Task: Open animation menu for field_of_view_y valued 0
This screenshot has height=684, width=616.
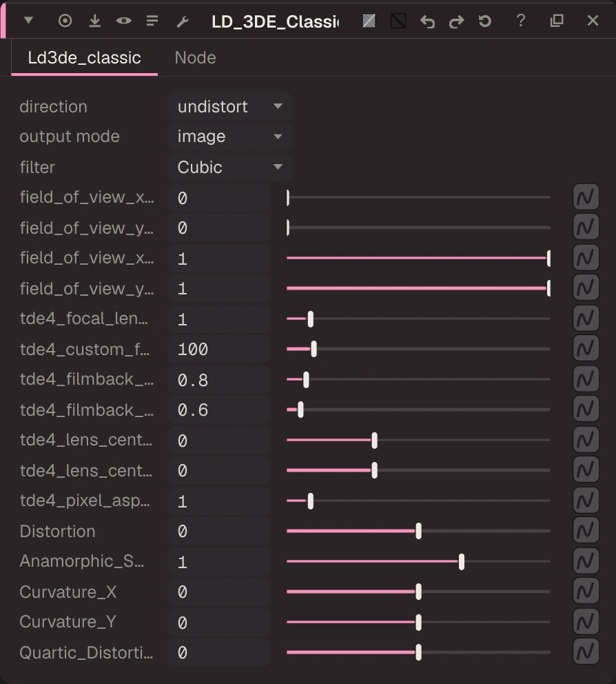Action: coord(586,227)
